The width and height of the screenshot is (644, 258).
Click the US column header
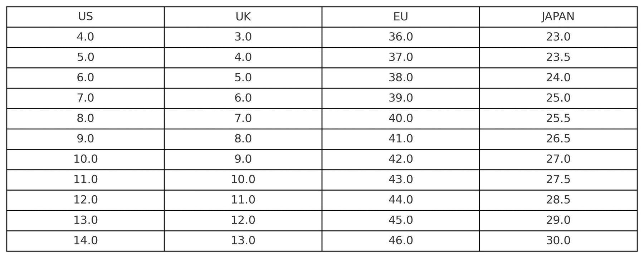(x=86, y=17)
